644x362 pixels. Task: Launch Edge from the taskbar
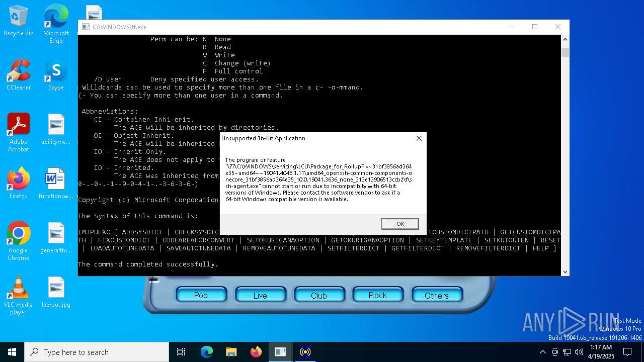[x=207, y=352]
